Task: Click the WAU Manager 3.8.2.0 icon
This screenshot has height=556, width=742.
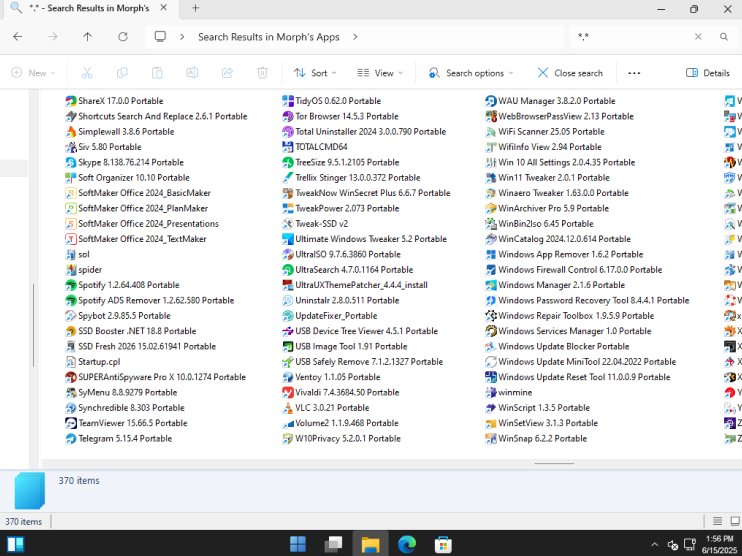Action: point(491,101)
